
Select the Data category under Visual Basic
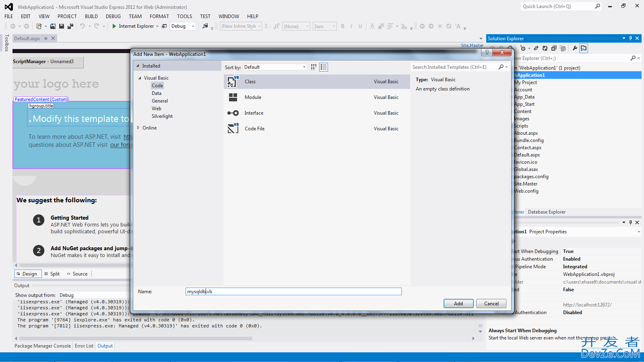pyautogui.click(x=157, y=93)
